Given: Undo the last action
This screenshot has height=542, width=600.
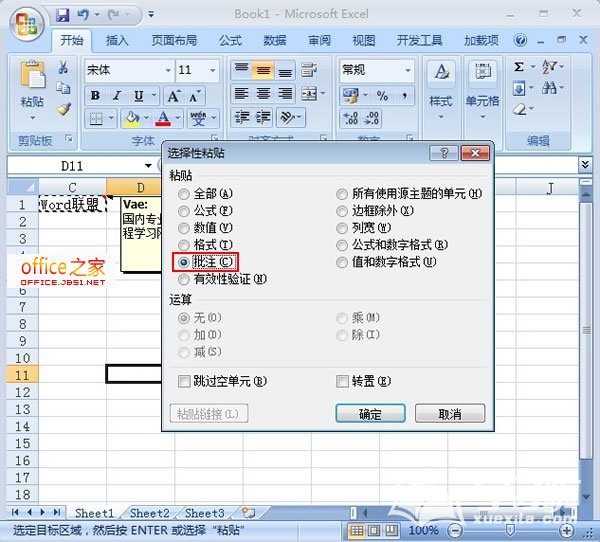Looking at the screenshot, I should [83, 15].
